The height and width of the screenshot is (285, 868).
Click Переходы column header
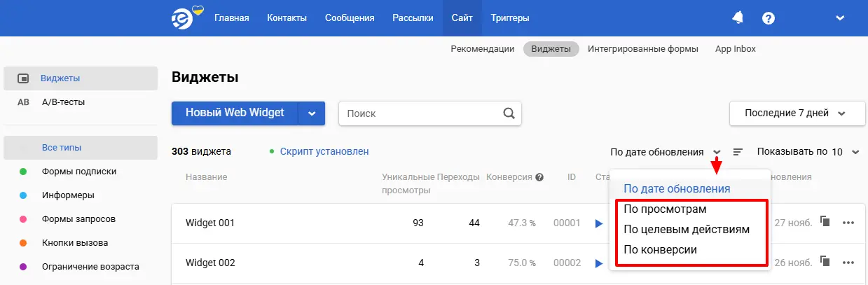tap(458, 177)
